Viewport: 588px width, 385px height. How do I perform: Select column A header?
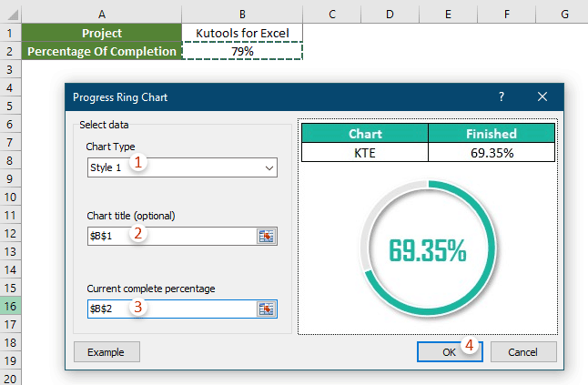click(x=101, y=14)
